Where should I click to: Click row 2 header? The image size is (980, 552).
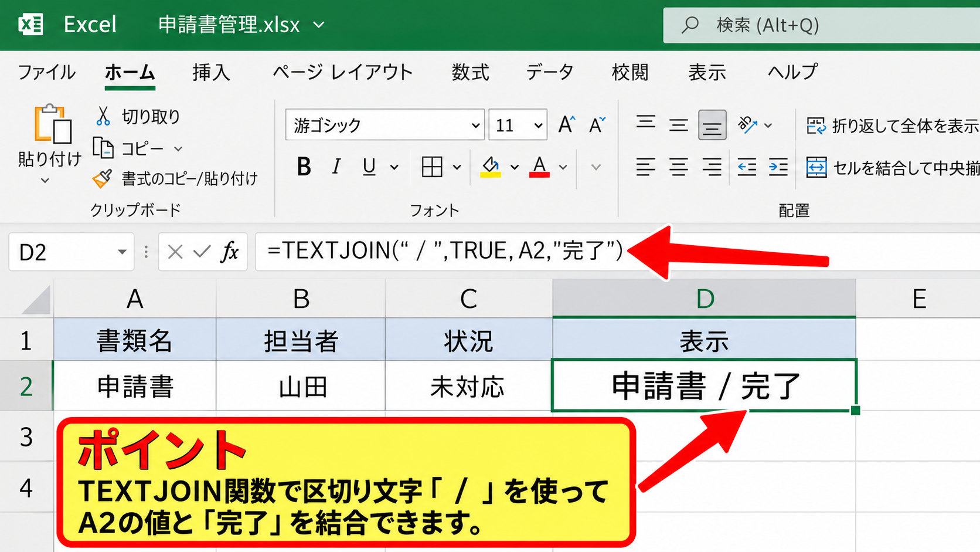(26, 386)
